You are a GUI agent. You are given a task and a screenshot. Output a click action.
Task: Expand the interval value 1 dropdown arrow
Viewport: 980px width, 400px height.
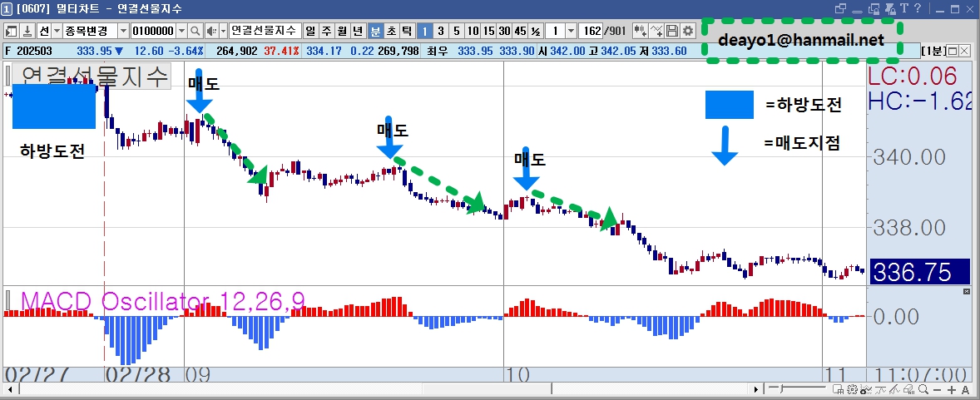point(572,31)
